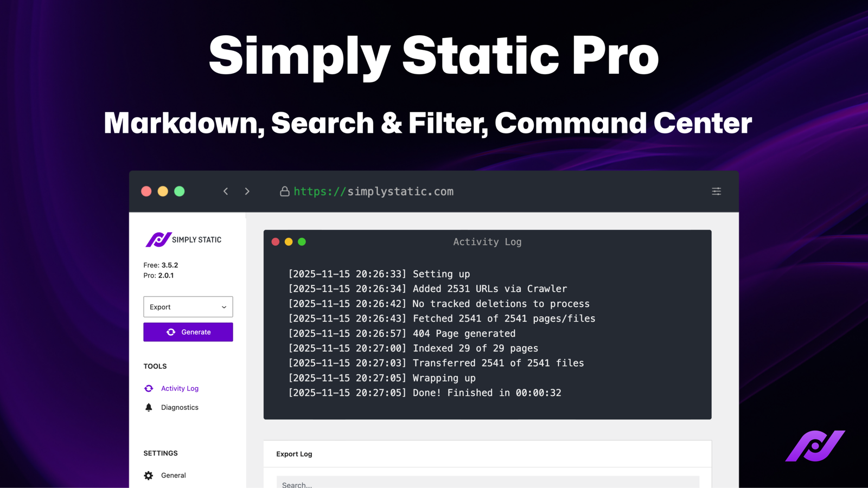Click the padlock icon in address bar

[x=284, y=191]
